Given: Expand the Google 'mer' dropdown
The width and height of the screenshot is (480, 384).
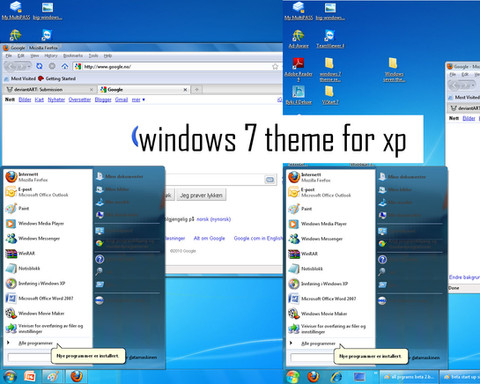Looking at the screenshot, I should [138, 100].
